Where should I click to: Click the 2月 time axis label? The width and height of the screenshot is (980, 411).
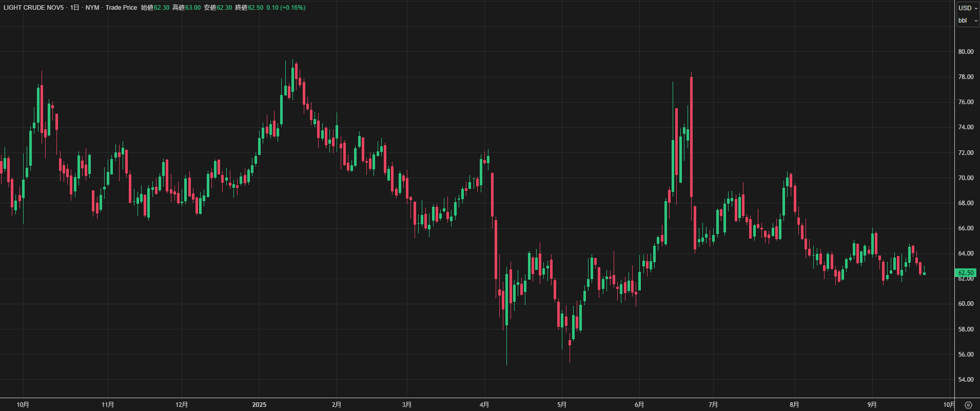(336, 405)
